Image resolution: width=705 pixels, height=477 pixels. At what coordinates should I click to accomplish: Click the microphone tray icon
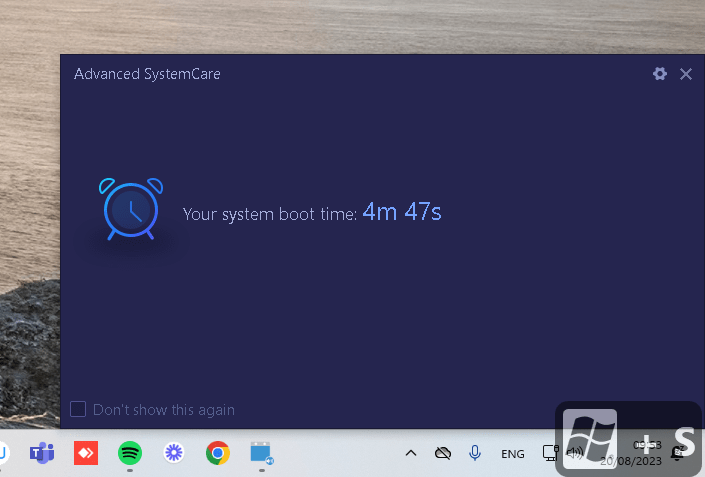tap(475, 453)
